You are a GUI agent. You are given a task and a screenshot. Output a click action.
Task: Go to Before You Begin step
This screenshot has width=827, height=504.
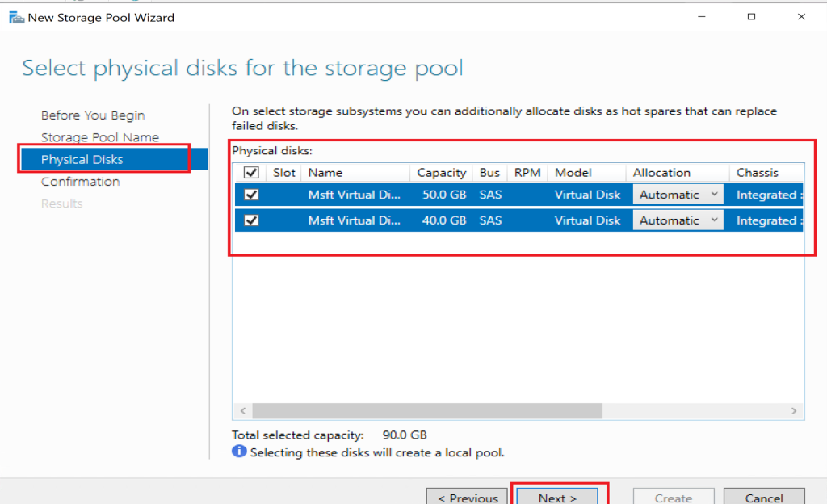[x=93, y=115]
